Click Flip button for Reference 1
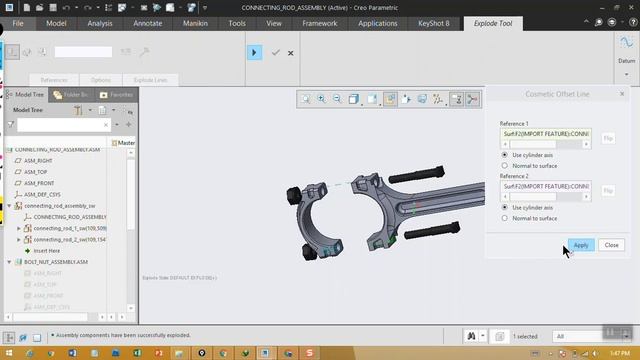This screenshot has width=640, height=360. click(608, 138)
